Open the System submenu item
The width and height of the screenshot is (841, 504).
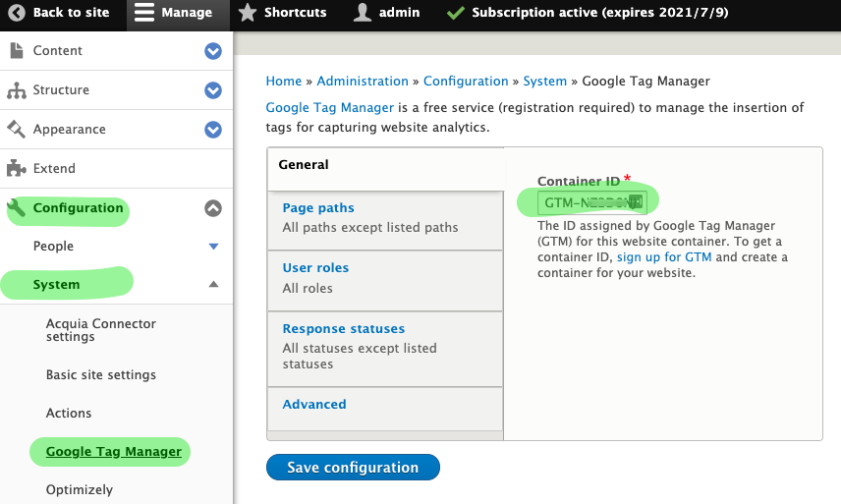pos(56,284)
